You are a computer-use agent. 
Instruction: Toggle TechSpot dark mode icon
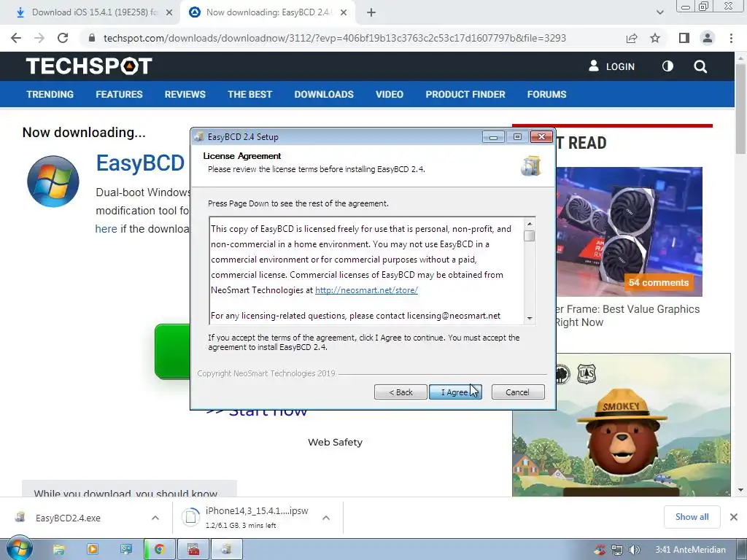coord(667,66)
